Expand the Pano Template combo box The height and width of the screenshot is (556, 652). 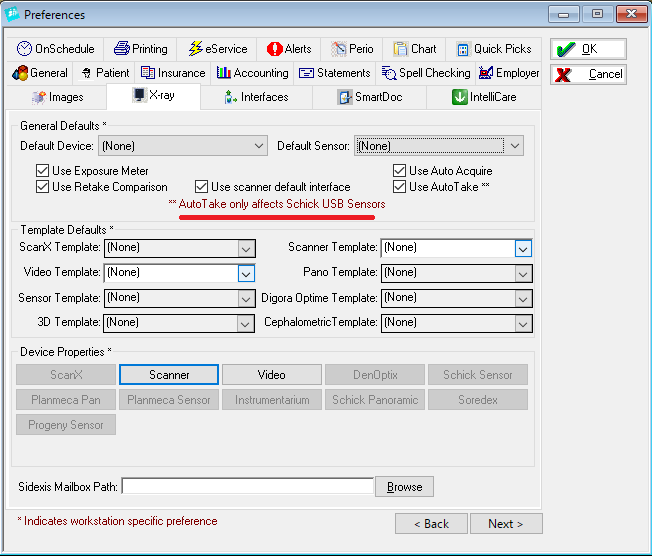(457, 273)
